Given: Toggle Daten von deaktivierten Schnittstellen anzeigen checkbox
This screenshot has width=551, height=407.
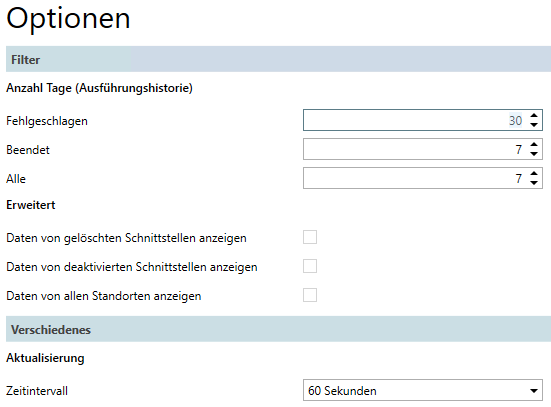Looking at the screenshot, I should (x=310, y=266).
